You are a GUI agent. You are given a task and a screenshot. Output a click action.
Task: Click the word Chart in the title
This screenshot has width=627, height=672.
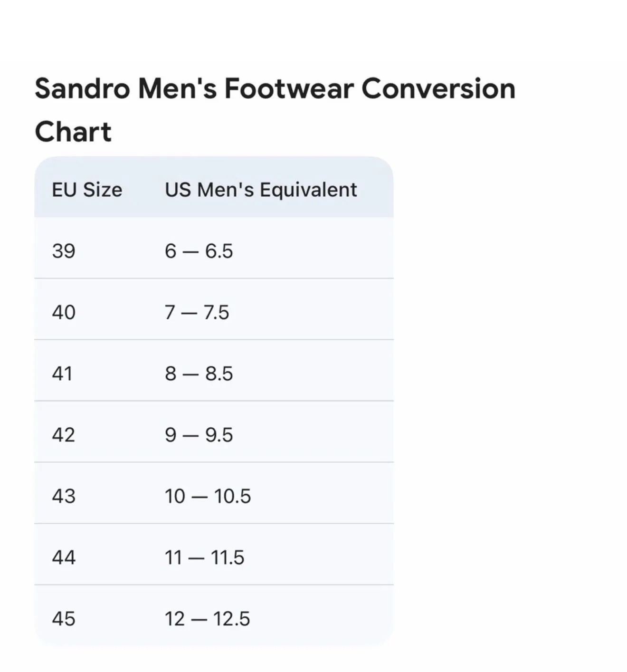[73, 132]
